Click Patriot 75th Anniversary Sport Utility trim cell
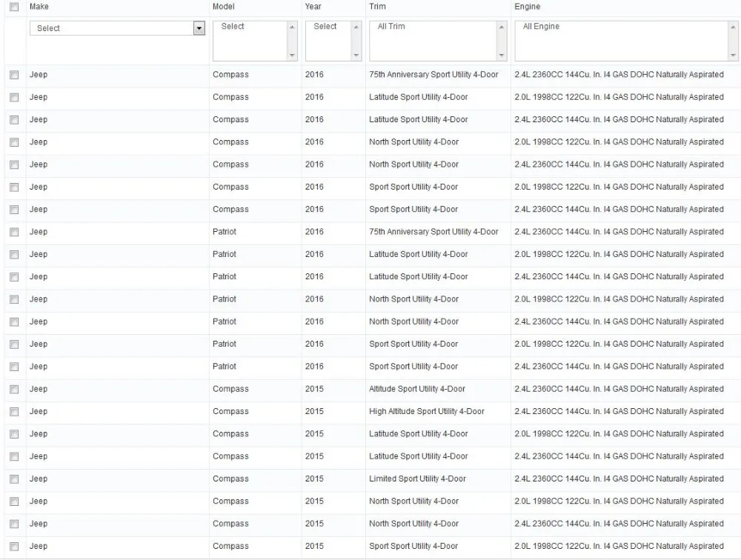 point(433,232)
